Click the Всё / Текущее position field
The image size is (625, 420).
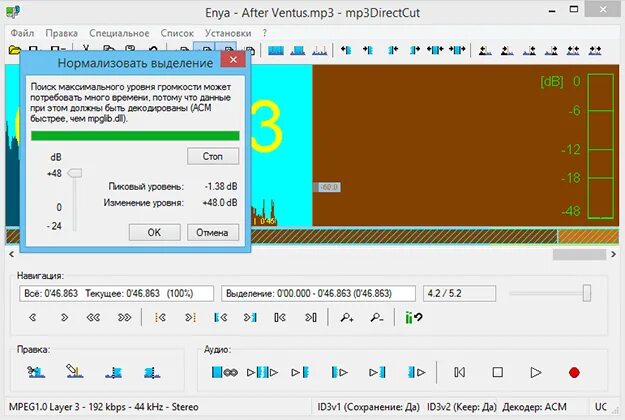pos(116,294)
